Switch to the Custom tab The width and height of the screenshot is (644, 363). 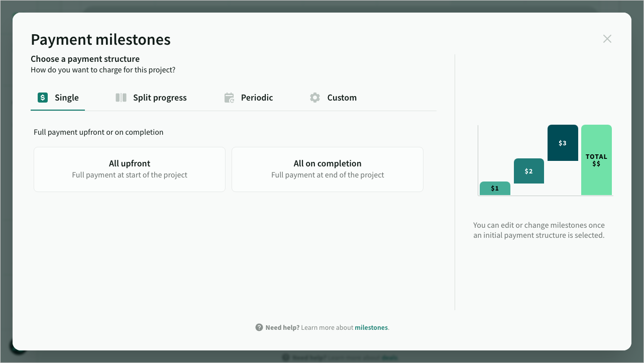(342, 98)
